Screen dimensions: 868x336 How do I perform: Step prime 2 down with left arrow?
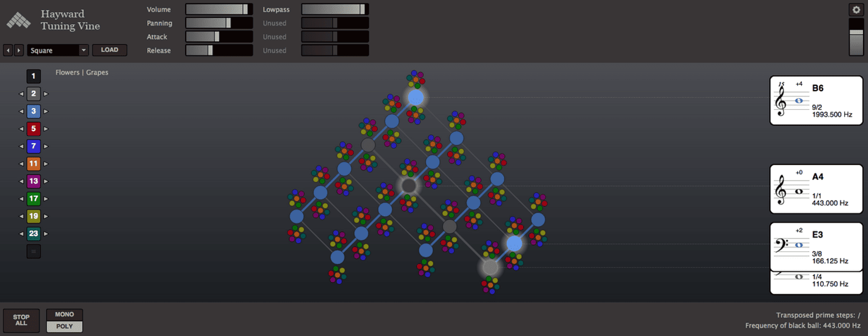click(21, 94)
